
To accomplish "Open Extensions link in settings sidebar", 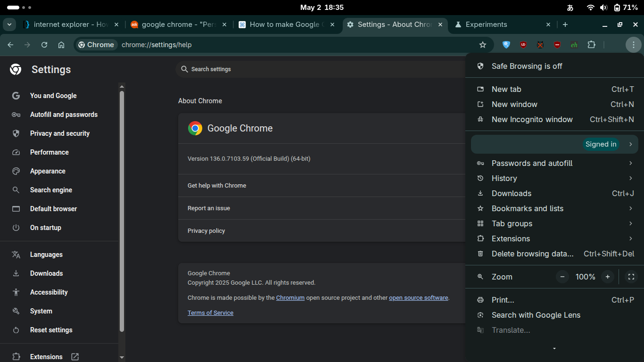I will pos(46,357).
